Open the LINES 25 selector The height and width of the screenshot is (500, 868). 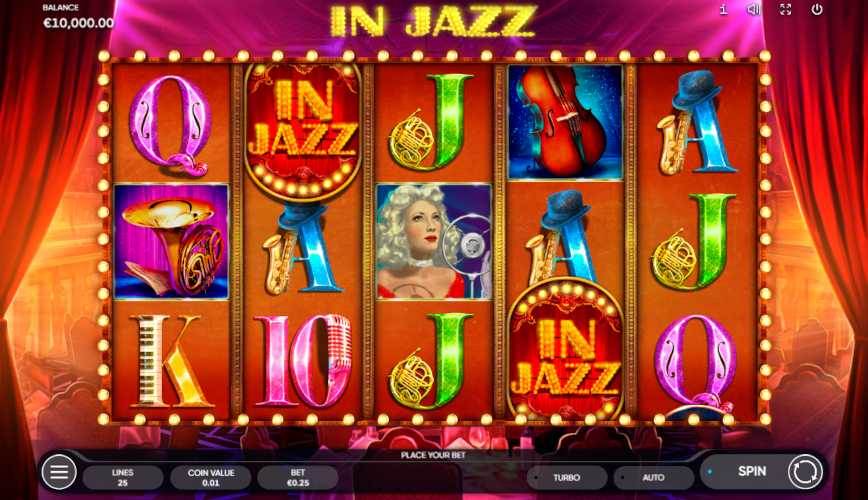coord(123,477)
